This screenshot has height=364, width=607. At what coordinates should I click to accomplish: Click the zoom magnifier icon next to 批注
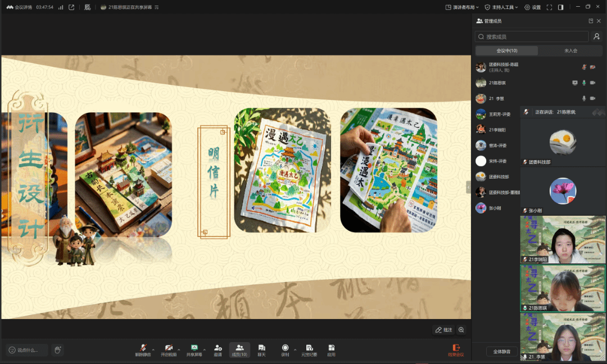click(461, 330)
